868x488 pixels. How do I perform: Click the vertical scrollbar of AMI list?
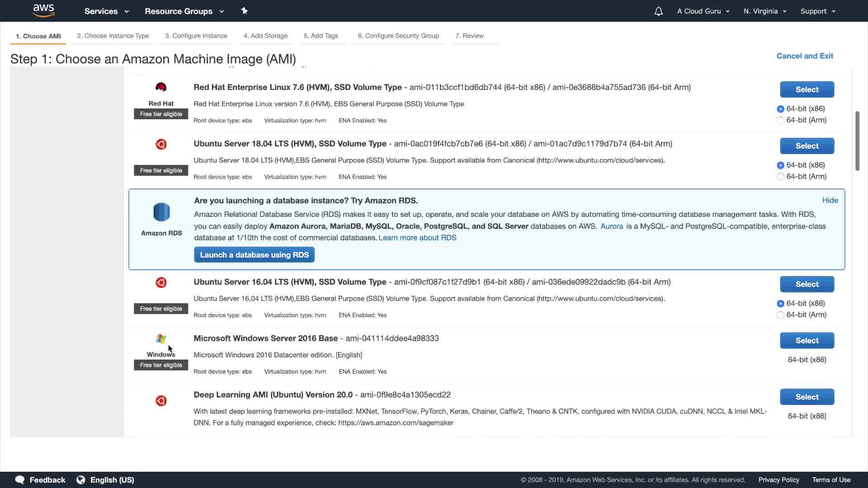(x=857, y=141)
